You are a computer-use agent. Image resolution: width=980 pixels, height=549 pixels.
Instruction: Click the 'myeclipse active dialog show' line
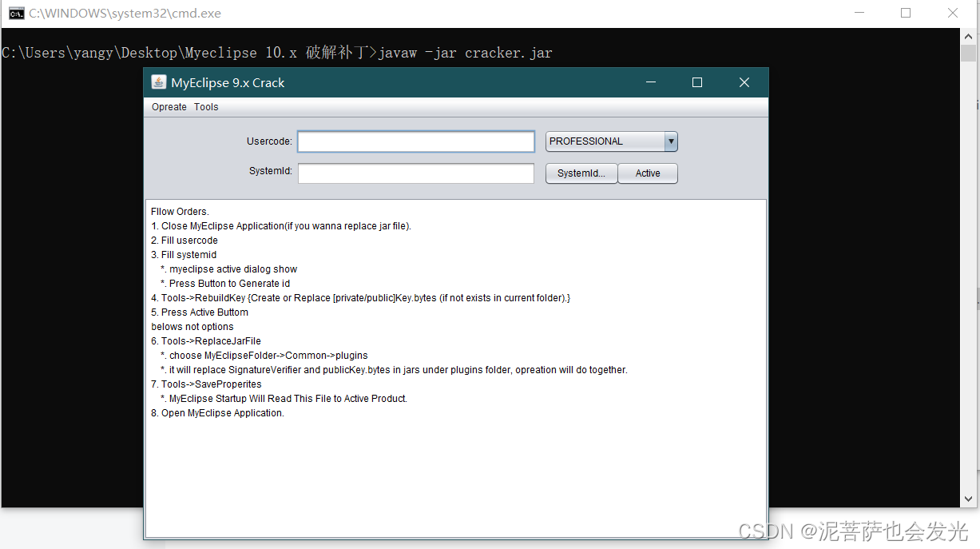click(228, 269)
